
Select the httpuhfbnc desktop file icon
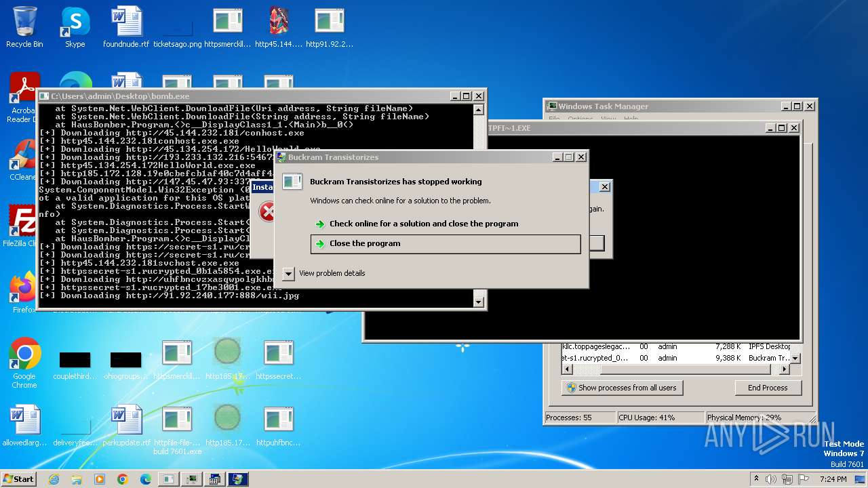point(279,426)
